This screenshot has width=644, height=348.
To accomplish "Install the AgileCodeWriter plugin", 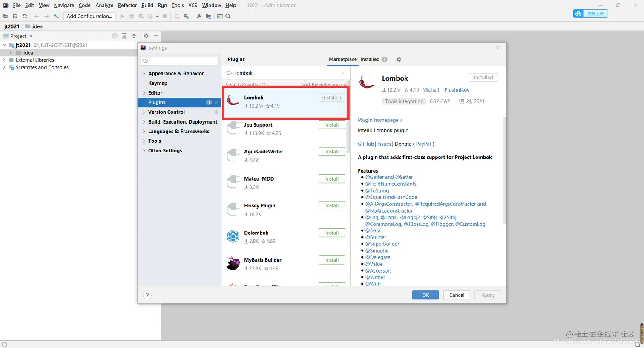I will click(332, 152).
